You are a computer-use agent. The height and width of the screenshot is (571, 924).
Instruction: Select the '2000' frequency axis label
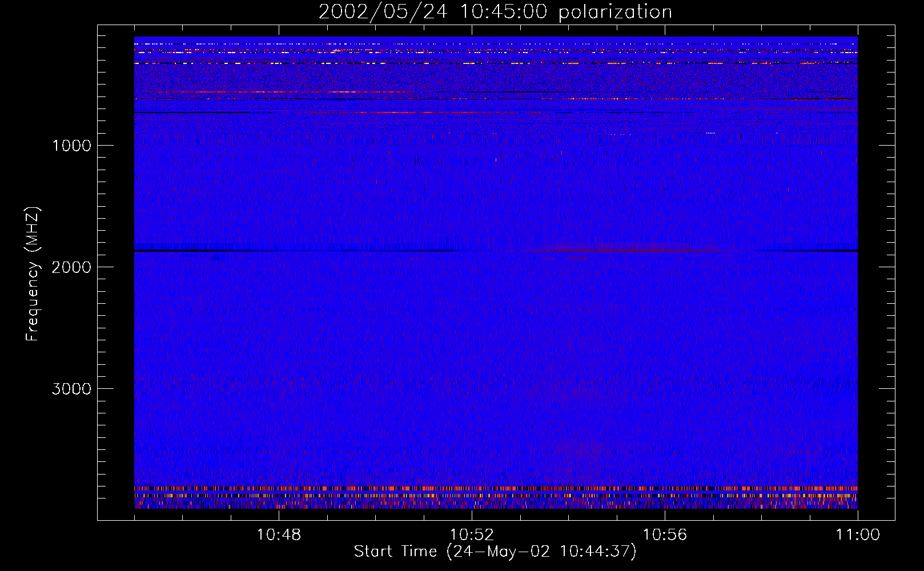(71, 267)
